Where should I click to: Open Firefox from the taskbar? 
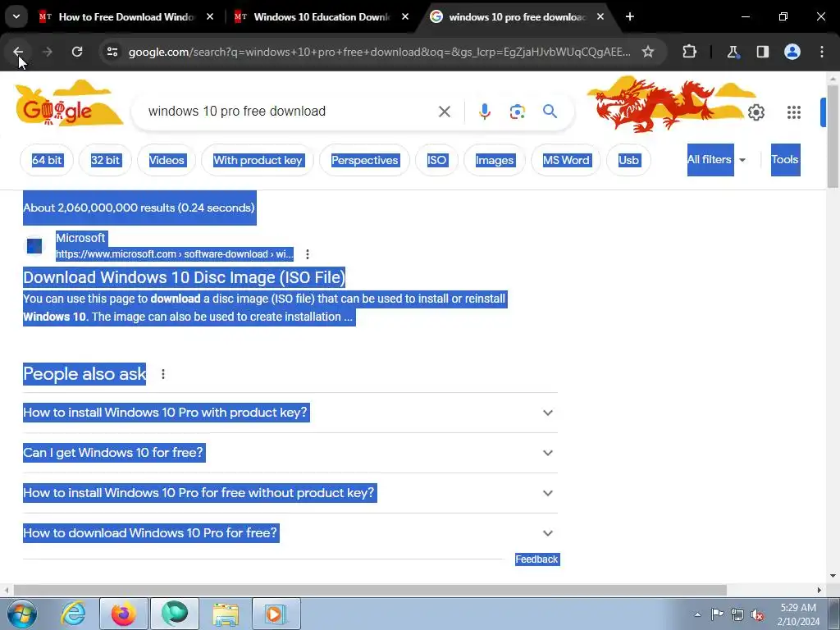[x=124, y=614]
